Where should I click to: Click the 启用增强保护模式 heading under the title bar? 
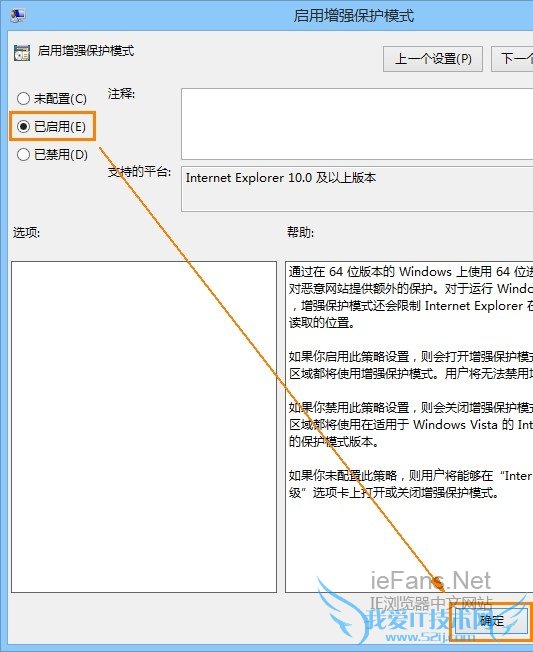click(x=86, y=51)
